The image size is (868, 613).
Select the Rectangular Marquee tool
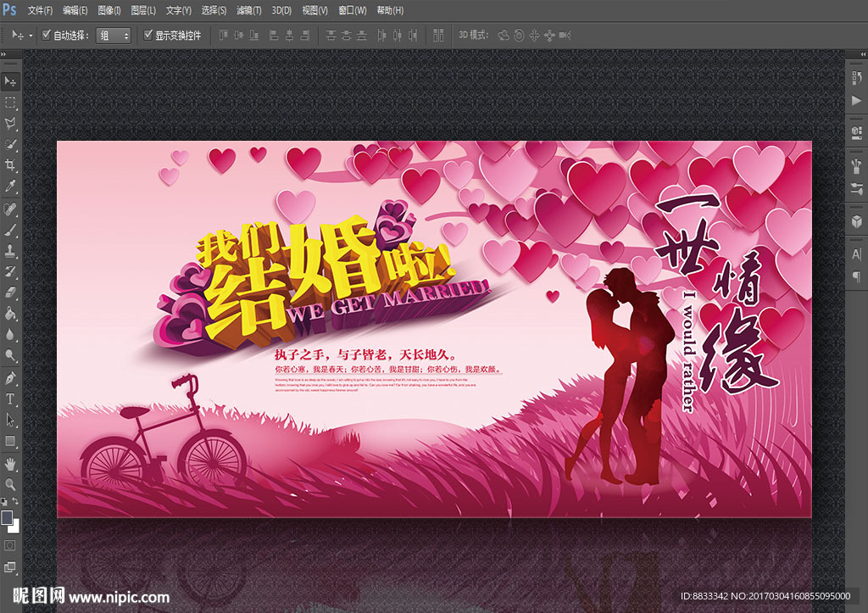(10, 103)
